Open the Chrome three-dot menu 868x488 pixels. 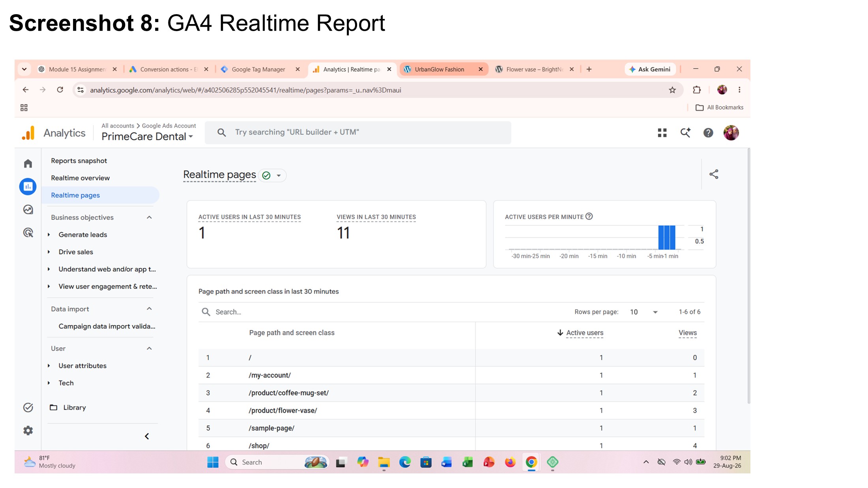(739, 90)
